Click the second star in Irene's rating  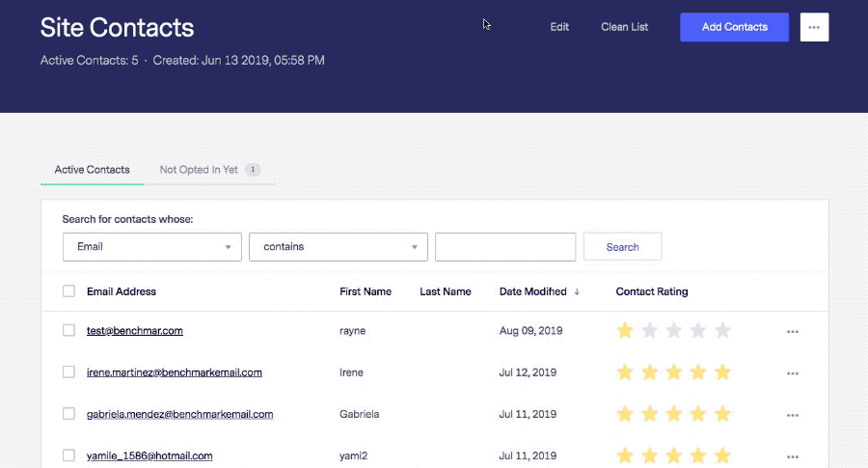649,372
